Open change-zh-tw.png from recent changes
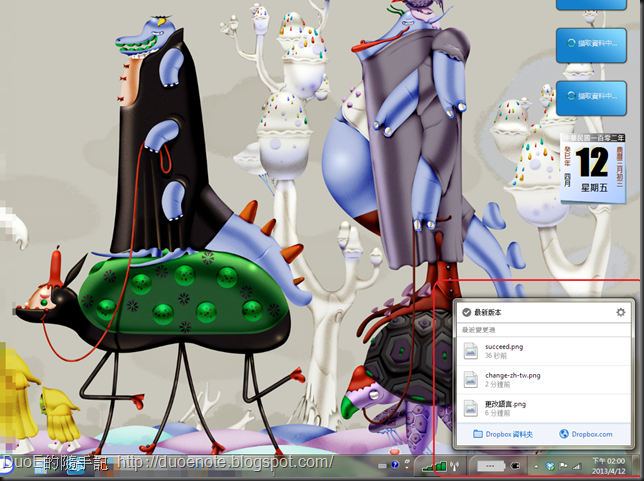644x481 pixels. (543, 380)
